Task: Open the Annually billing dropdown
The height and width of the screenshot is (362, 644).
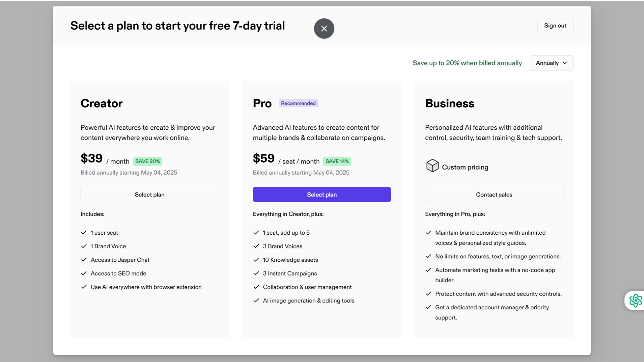Action: [x=551, y=63]
